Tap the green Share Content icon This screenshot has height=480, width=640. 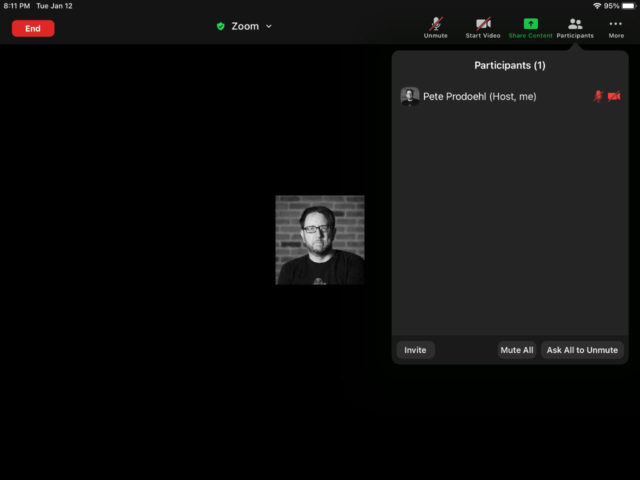click(530, 24)
